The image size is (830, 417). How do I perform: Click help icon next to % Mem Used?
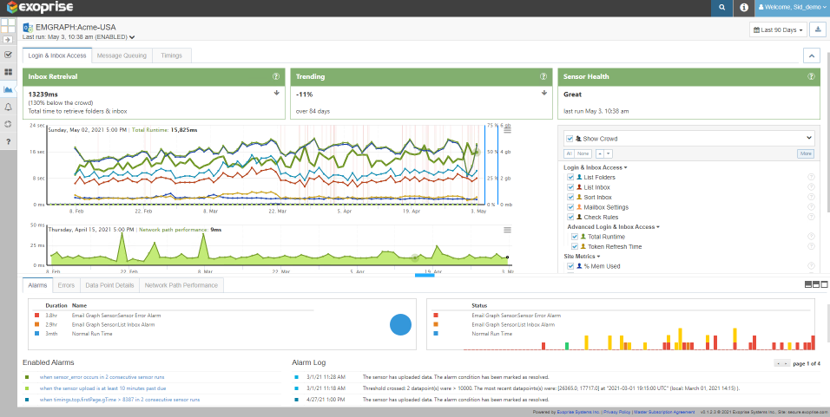(x=811, y=266)
